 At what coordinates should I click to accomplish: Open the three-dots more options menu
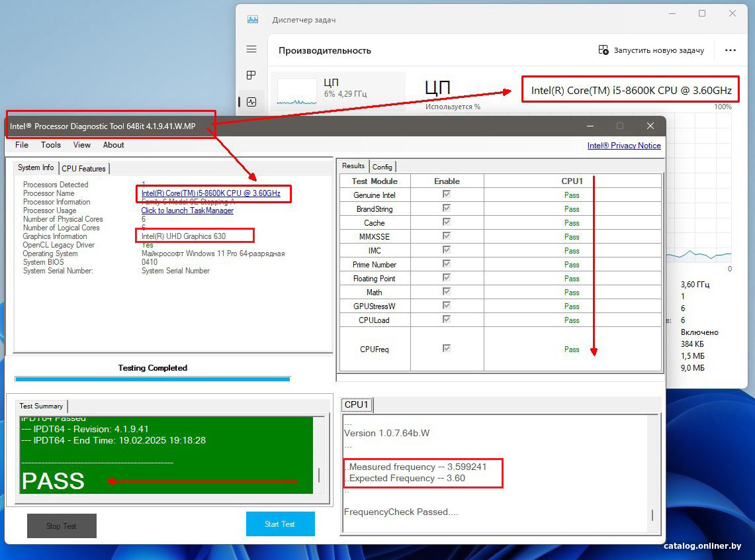click(x=731, y=50)
